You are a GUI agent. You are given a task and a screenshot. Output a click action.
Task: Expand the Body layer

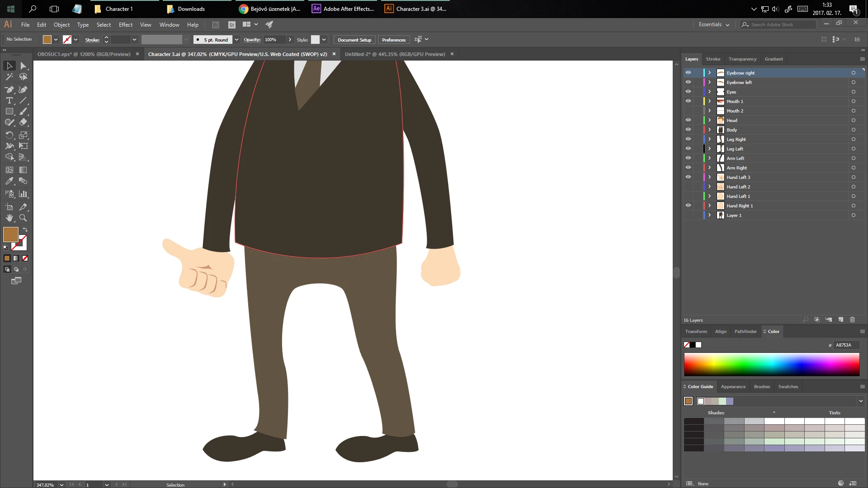pyautogui.click(x=709, y=130)
